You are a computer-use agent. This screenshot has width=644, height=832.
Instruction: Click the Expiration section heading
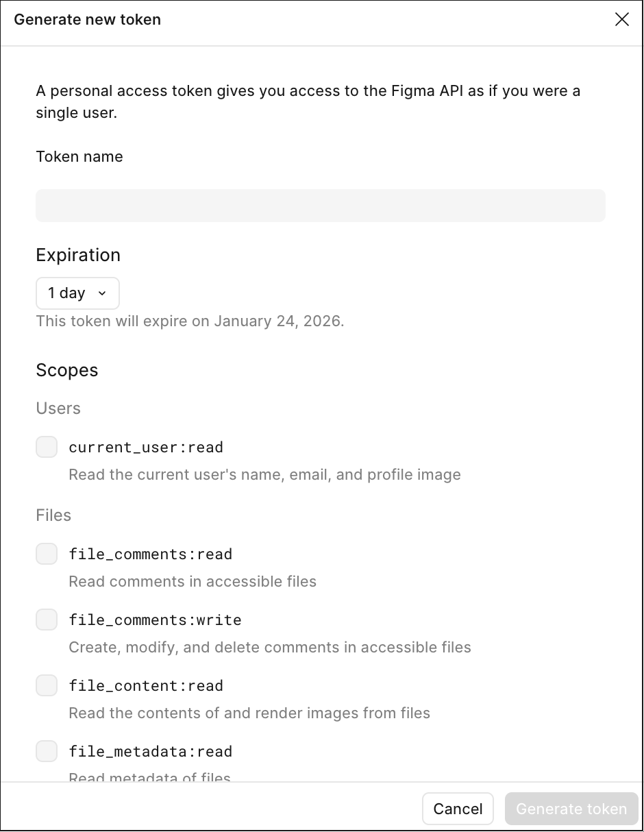78,255
